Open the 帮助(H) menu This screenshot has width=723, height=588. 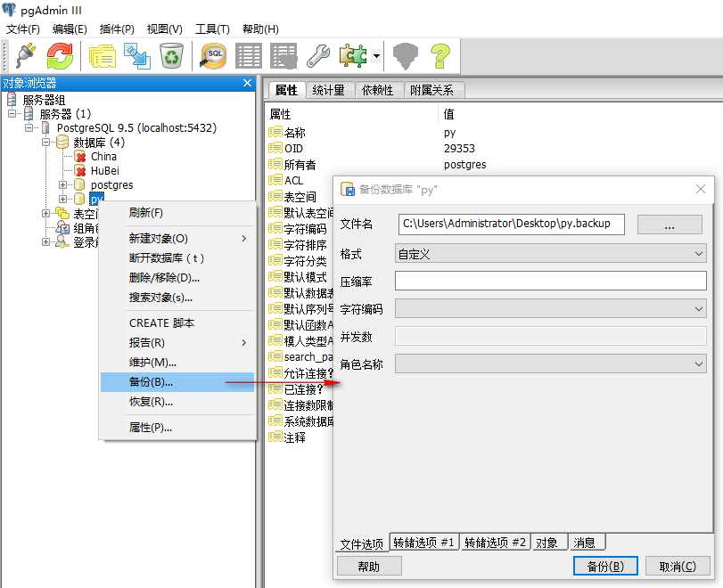pos(260,29)
